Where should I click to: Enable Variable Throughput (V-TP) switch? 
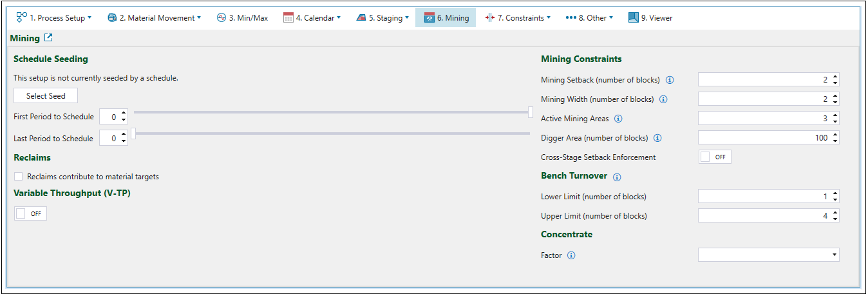pyautogui.click(x=30, y=213)
